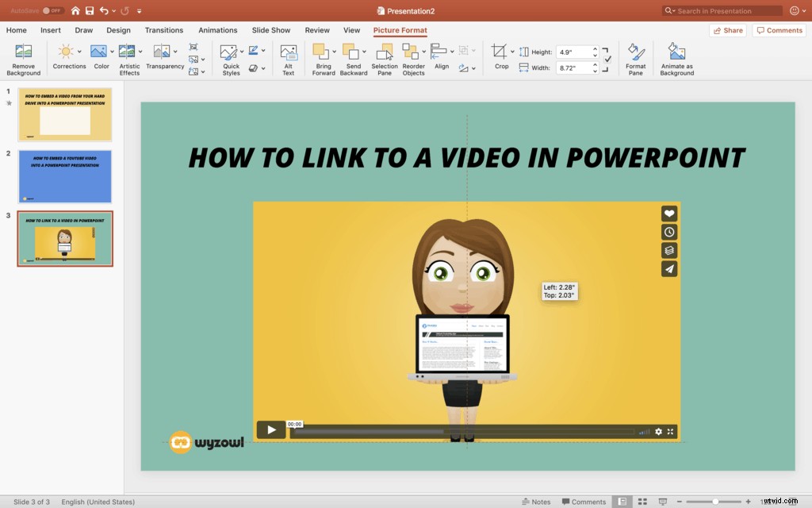Open the Slide Show menu
The width and height of the screenshot is (812, 508).
[x=270, y=30]
